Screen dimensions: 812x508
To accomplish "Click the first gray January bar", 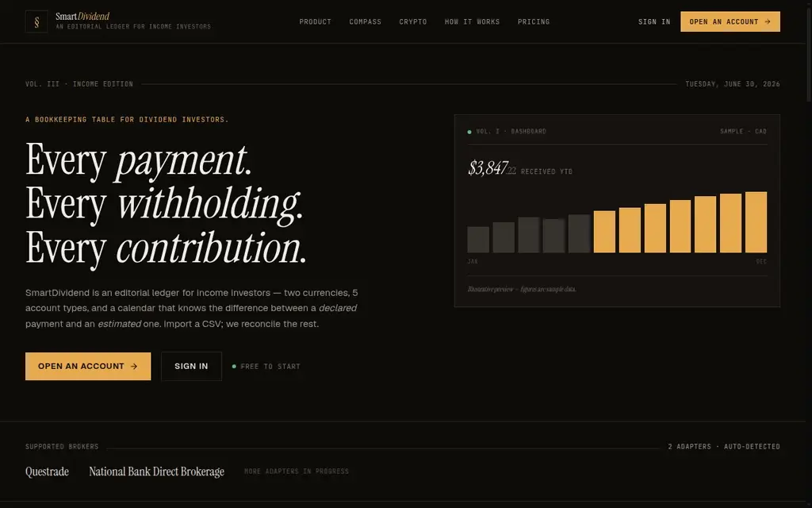I will coord(478,240).
